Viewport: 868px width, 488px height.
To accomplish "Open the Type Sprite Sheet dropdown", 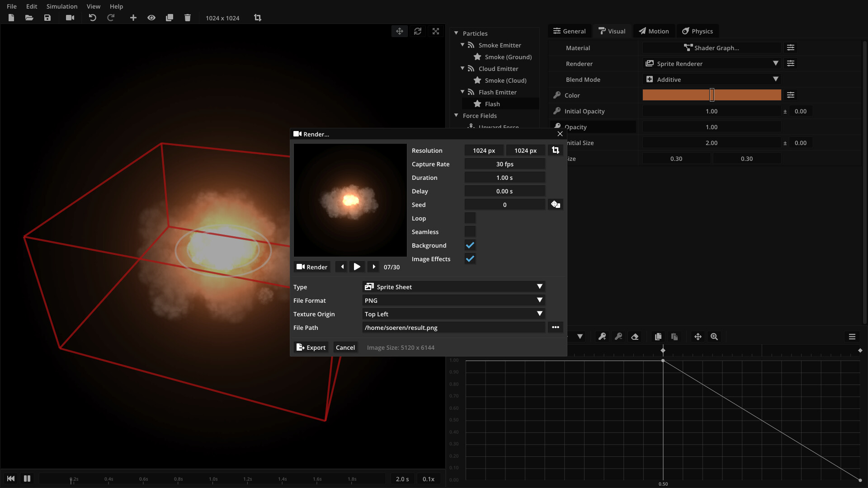I will [x=453, y=287].
